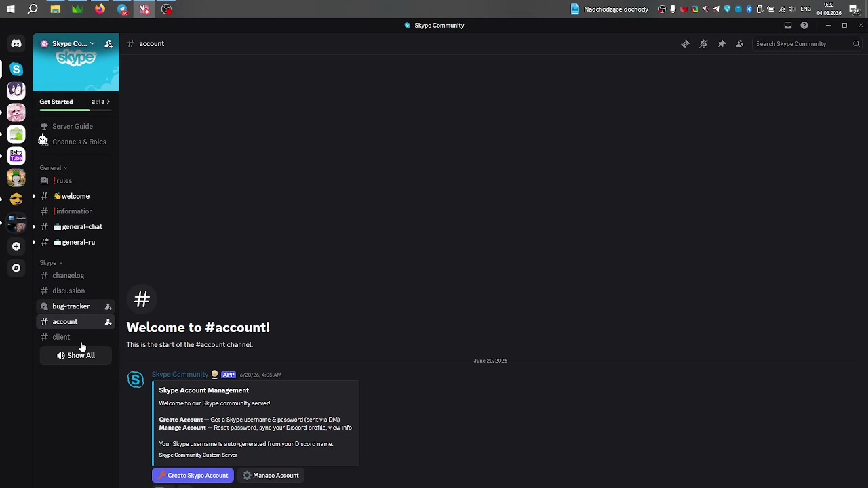Open the server folder below the emoji server
The image size is (868, 488).
pyautogui.click(x=16, y=222)
